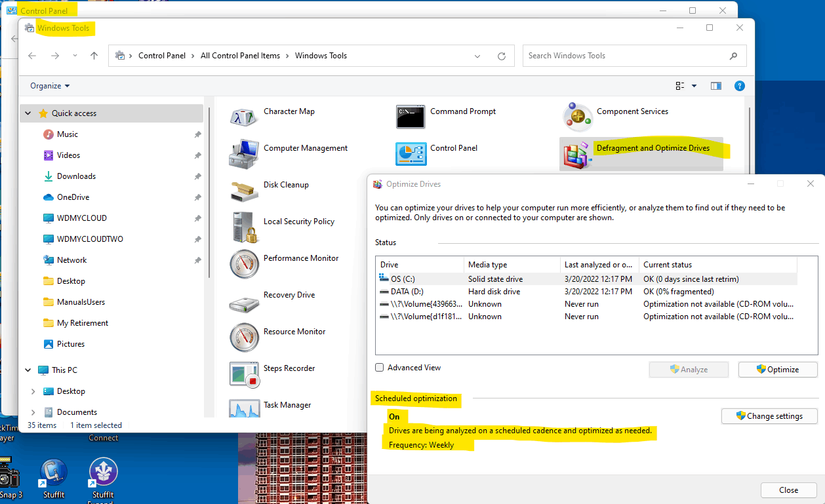
Task: Expand address bar history dropdown
Action: (x=477, y=56)
